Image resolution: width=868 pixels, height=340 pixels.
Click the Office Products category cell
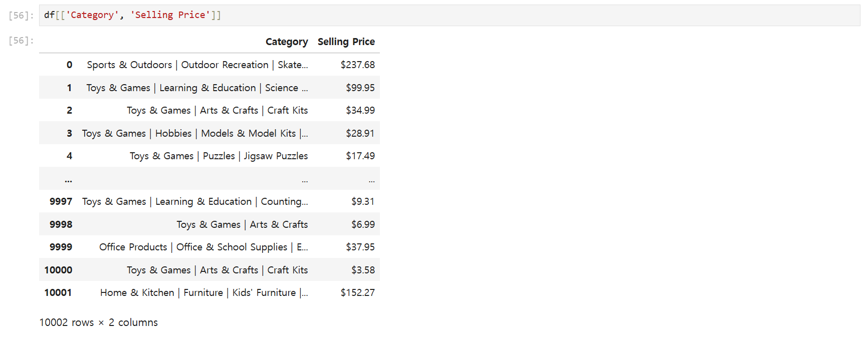point(203,247)
